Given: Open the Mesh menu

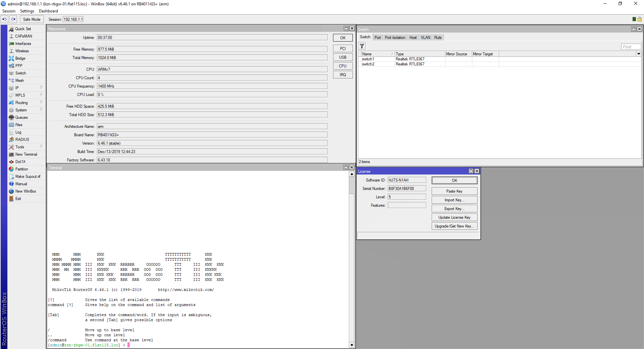Looking at the screenshot, I should click(x=19, y=81).
